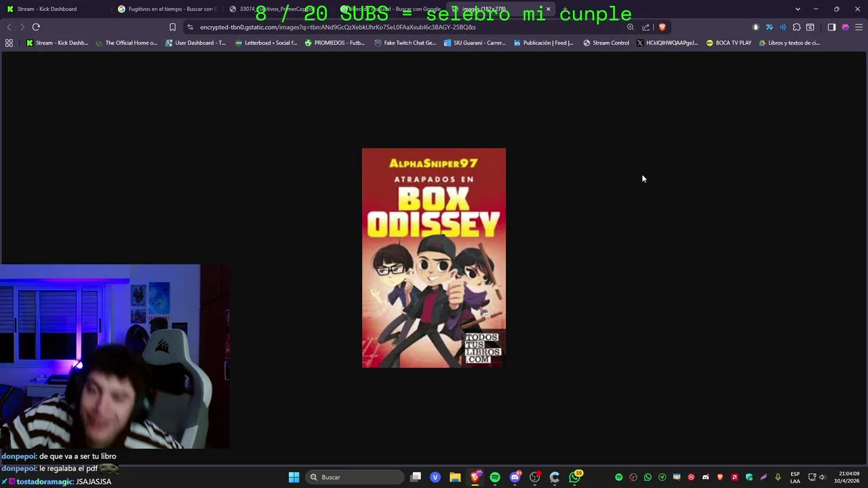Open Task View from the taskbar
This screenshot has height=488, width=868.
tap(416, 477)
